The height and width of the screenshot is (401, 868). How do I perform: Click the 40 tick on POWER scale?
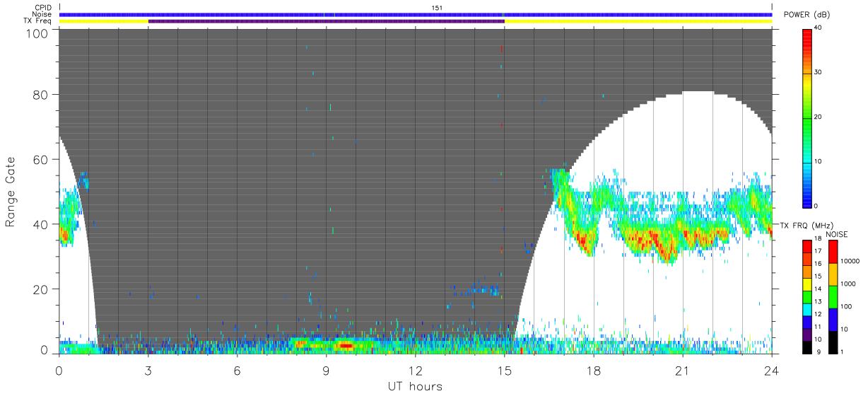click(818, 28)
